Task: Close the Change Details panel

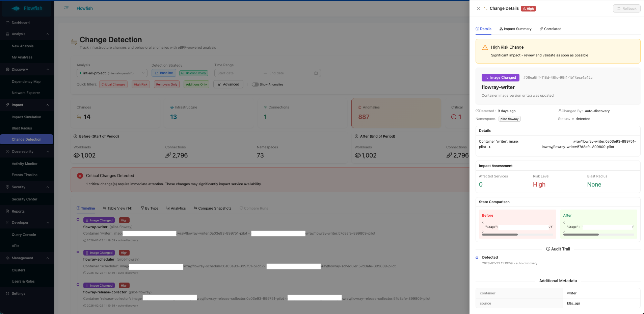Action: tap(479, 8)
